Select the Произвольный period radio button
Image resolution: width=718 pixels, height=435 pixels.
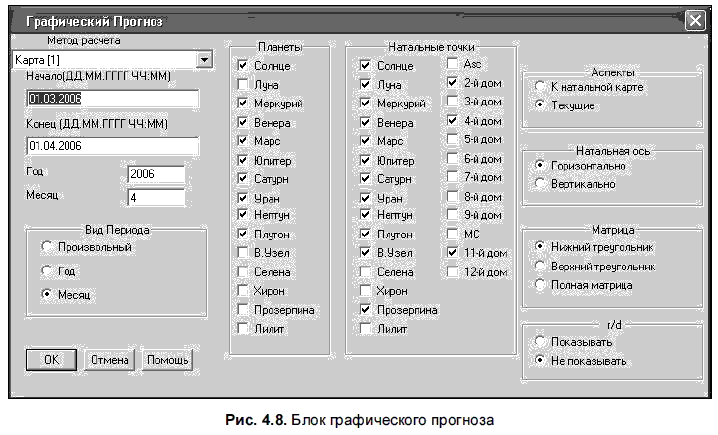(x=47, y=247)
